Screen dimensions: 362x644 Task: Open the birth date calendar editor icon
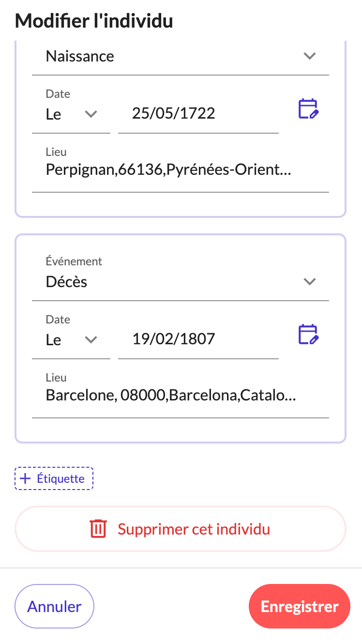click(x=308, y=109)
